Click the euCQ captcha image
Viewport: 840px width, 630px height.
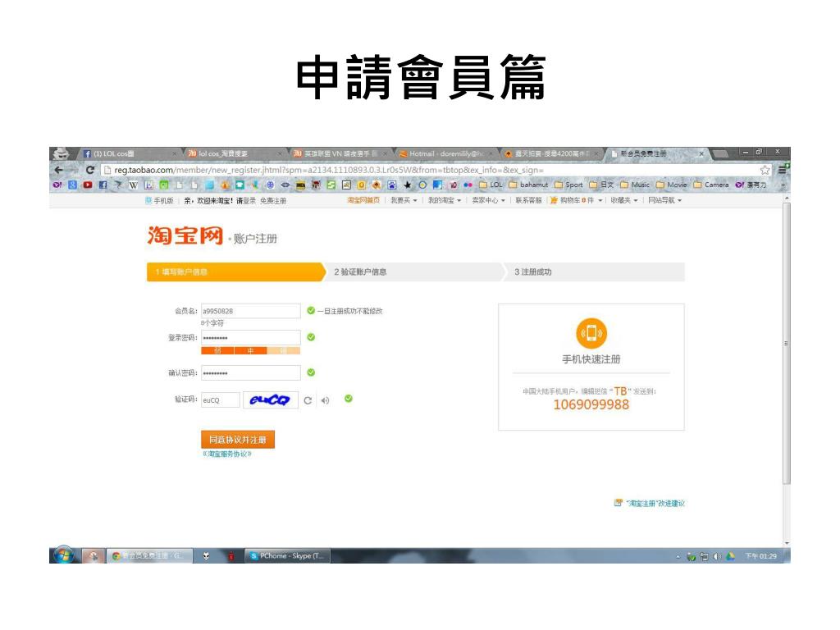coord(271,399)
